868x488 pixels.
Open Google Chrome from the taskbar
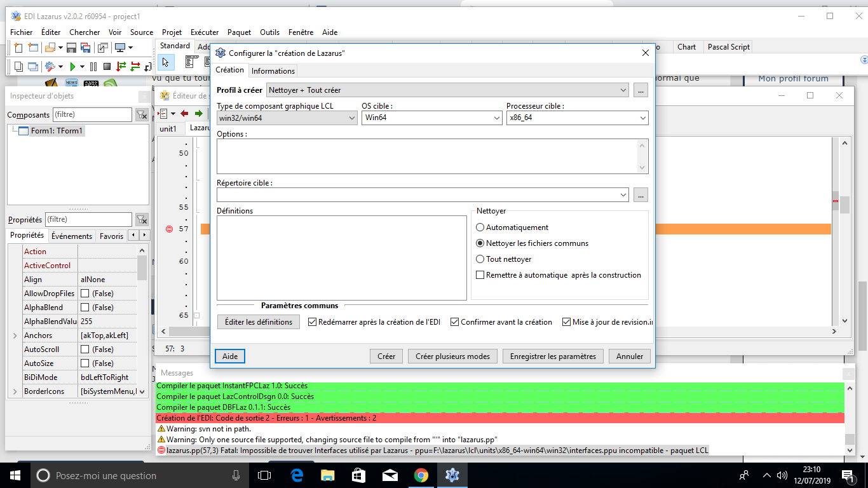pos(421,475)
